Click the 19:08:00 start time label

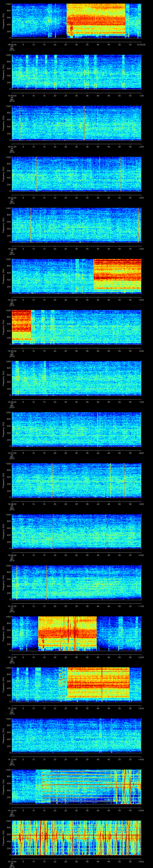pyautogui.click(x=12, y=504)
